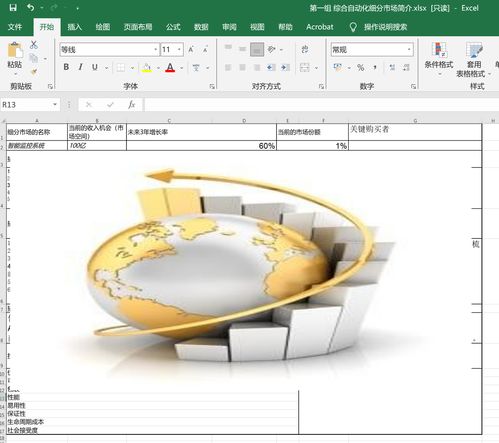
Task: Click the Save icon in title bar
Action: click(x=13, y=8)
